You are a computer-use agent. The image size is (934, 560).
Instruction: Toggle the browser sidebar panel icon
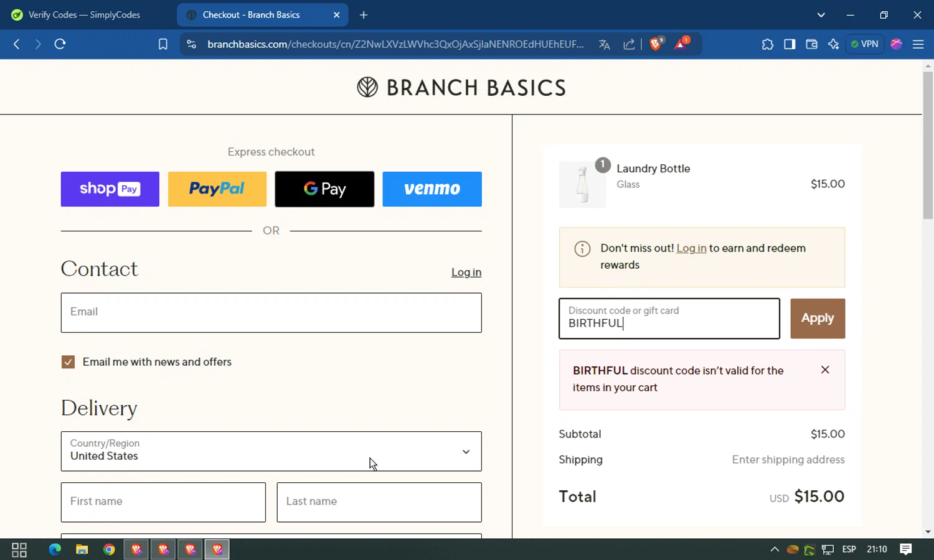pos(790,44)
